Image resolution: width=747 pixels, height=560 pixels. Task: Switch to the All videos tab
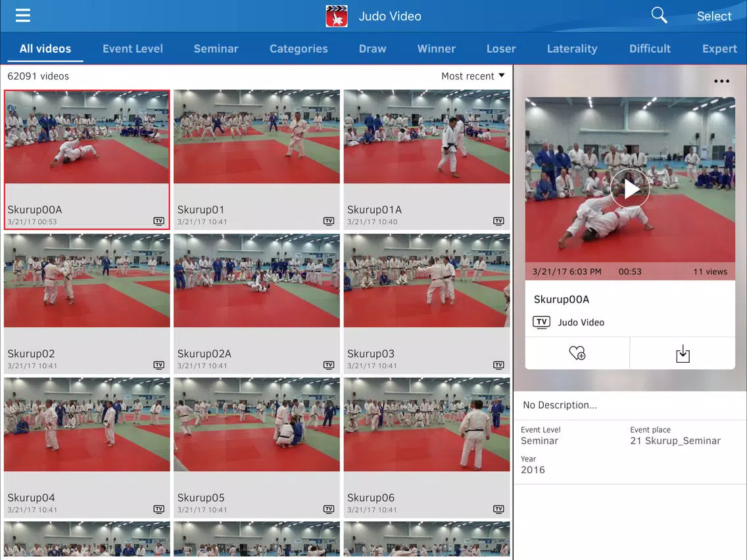click(x=45, y=49)
